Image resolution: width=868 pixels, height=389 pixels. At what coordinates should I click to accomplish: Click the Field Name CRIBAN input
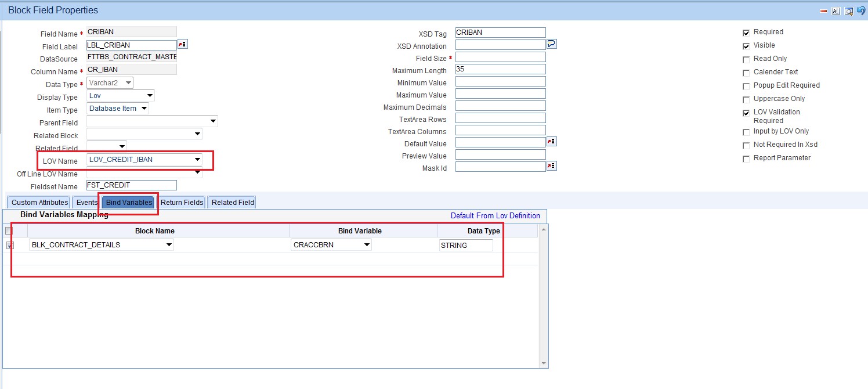[x=131, y=32]
